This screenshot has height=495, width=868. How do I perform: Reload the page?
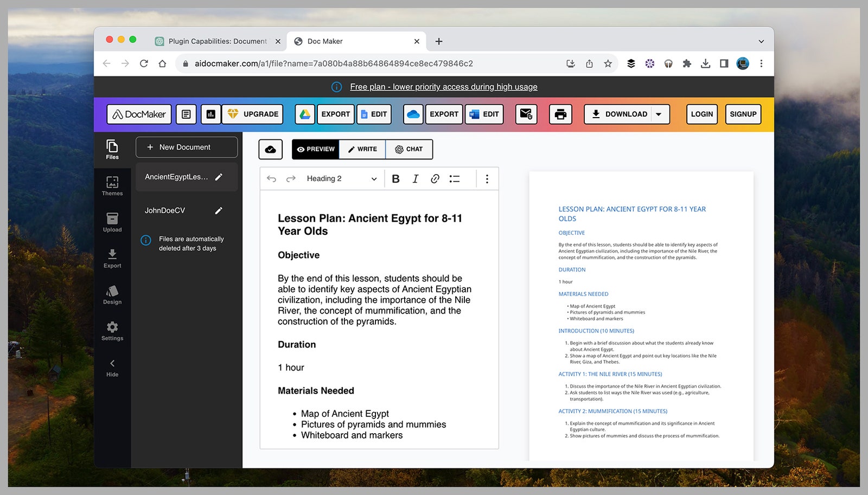click(144, 63)
